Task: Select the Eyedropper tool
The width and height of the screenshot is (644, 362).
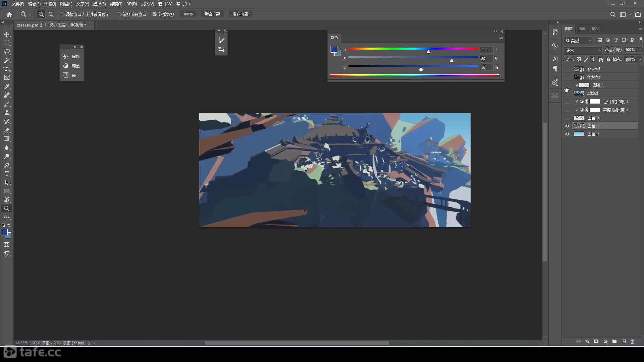Action: coord(7,86)
